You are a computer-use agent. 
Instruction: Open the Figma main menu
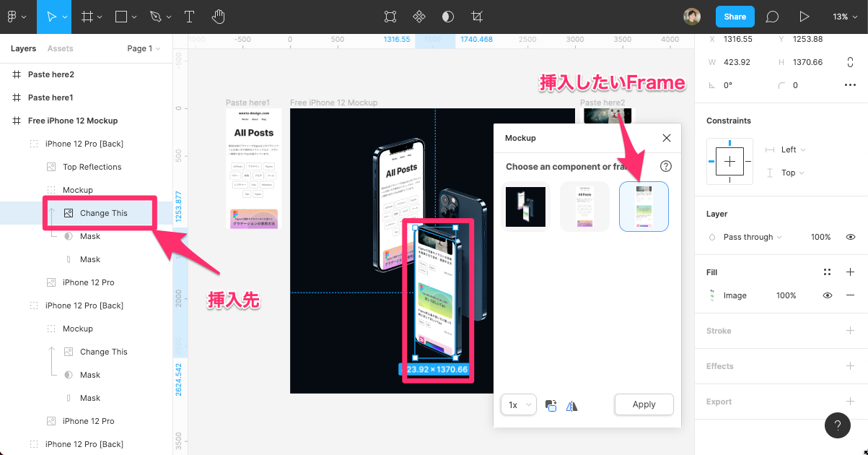[x=14, y=16]
